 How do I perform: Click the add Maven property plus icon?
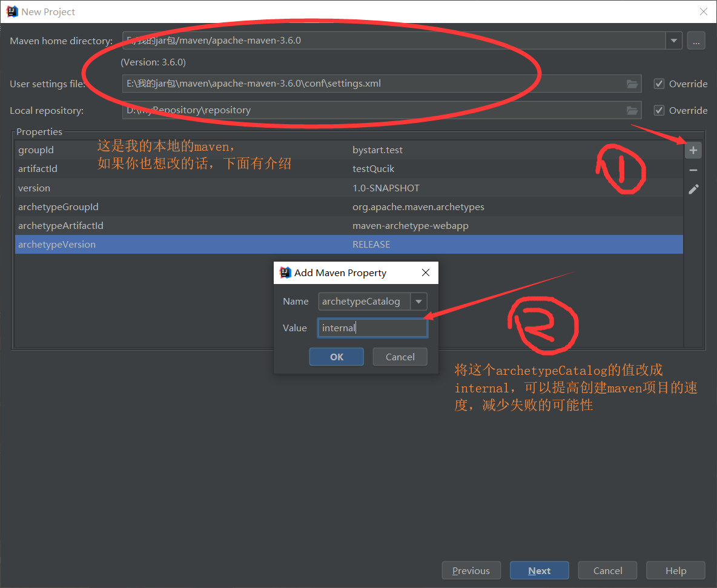(693, 150)
